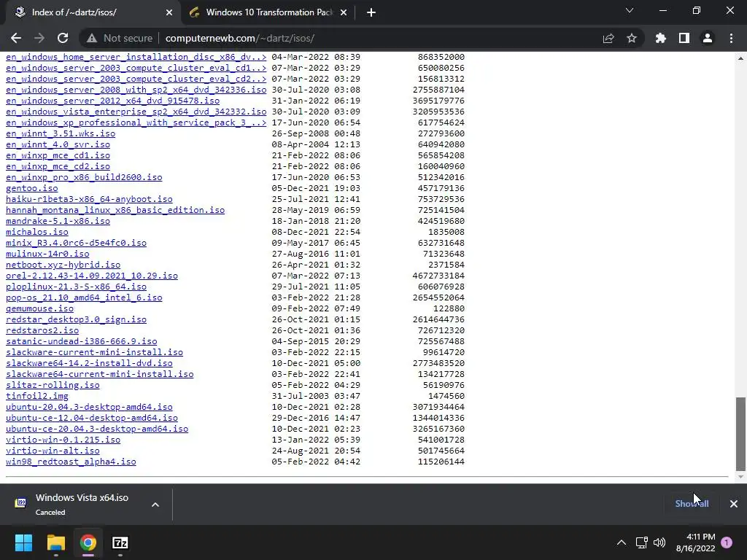Image resolution: width=747 pixels, height=560 pixels.
Task: Open the Chrome profile icon
Action: [708, 38]
